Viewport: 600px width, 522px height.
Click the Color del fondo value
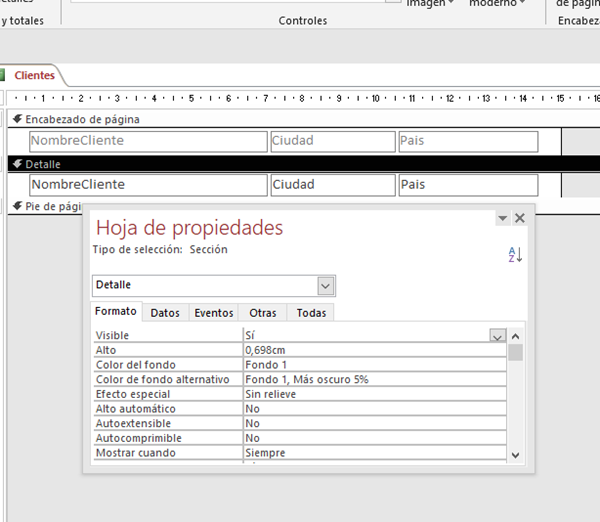(x=374, y=365)
